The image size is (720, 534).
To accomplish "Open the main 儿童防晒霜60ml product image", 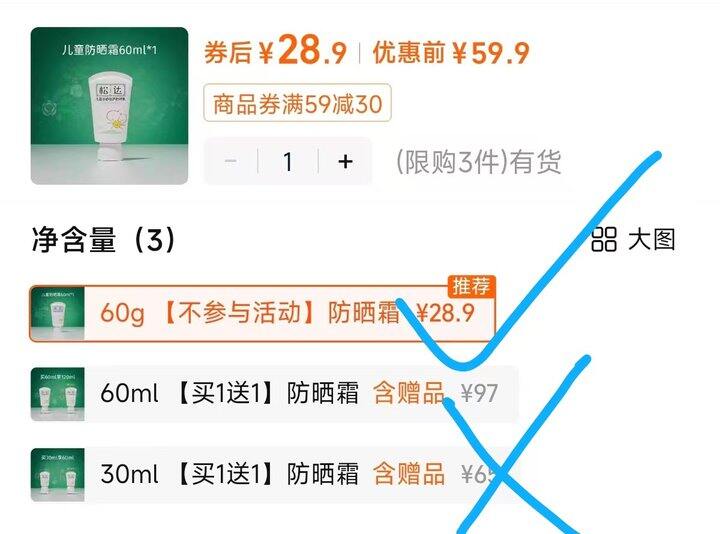I will pyautogui.click(x=109, y=106).
